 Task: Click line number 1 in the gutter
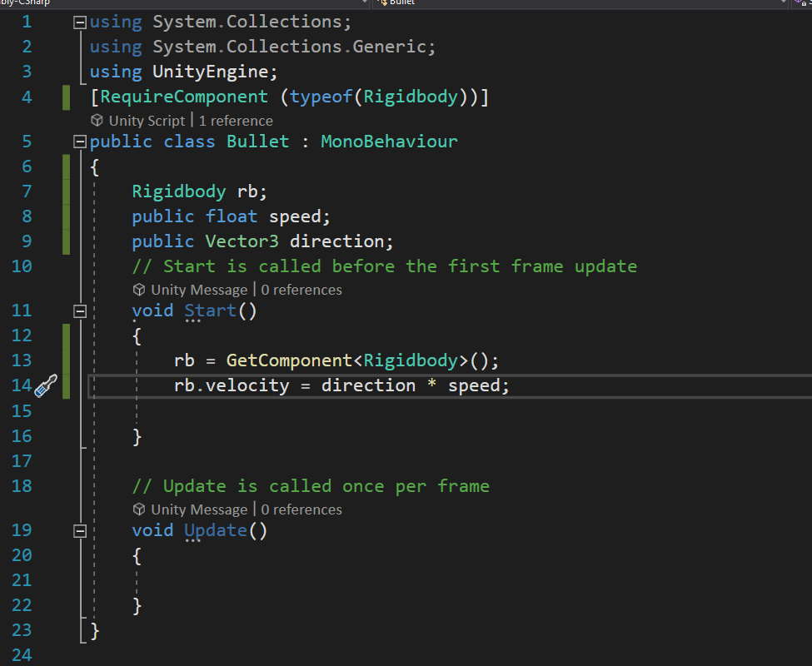click(27, 22)
